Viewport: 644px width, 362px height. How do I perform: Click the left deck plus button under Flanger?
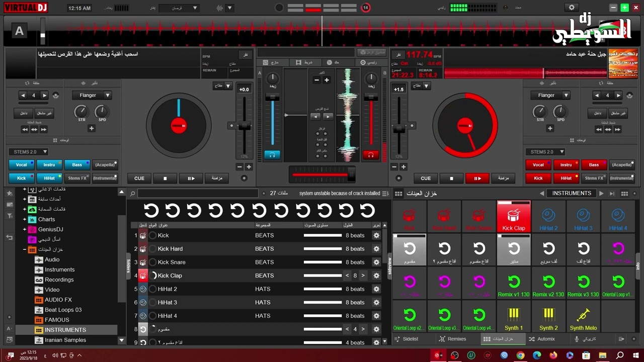[92, 128]
